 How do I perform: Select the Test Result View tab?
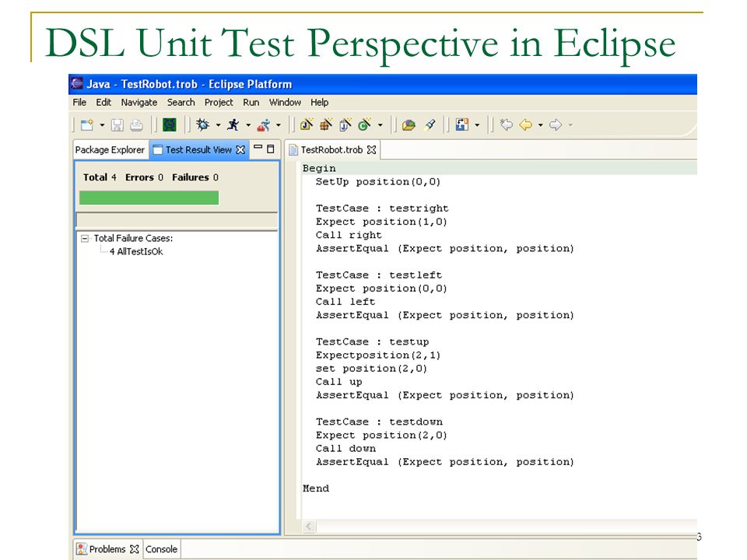198,149
